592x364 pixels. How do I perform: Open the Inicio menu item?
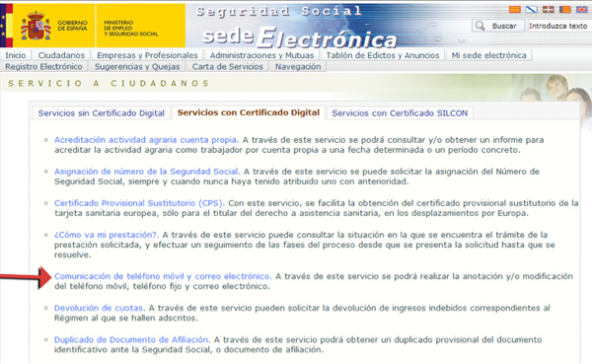pyautogui.click(x=16, y=55)
